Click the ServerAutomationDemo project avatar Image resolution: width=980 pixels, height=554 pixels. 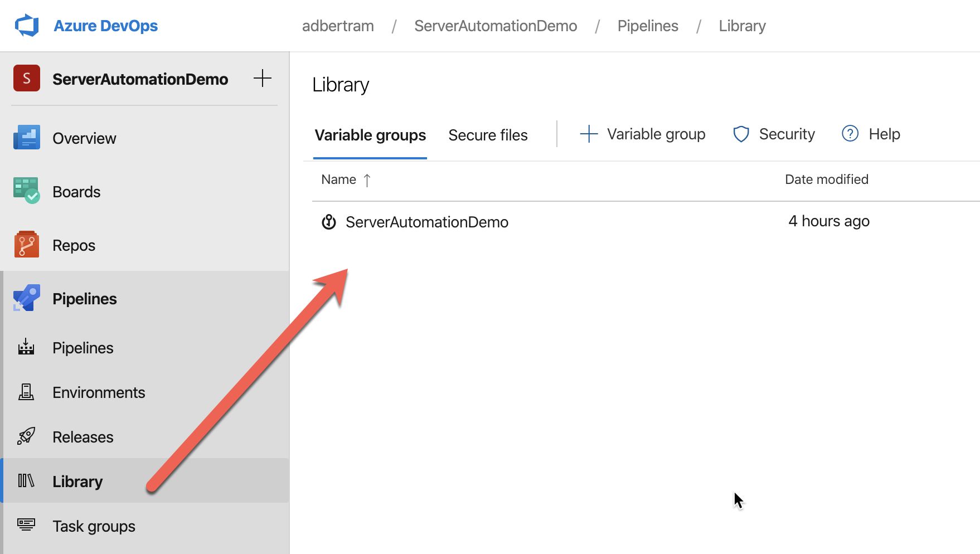(27, 79)
